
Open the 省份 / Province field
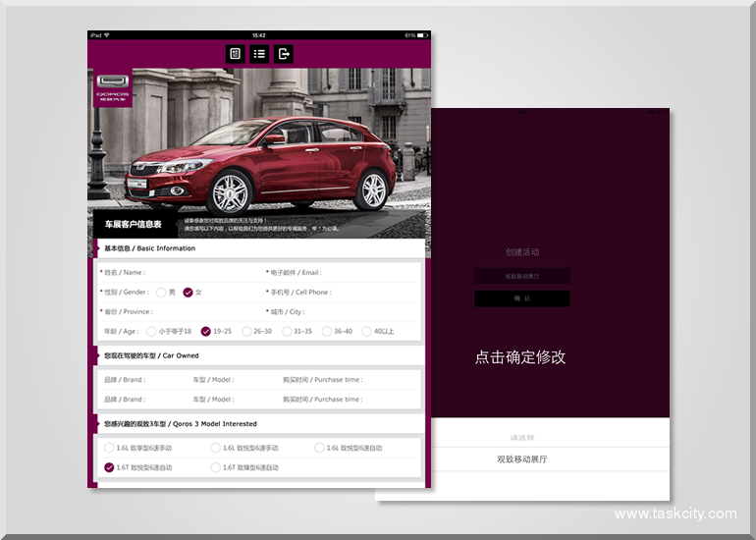(x=181, y=311)
